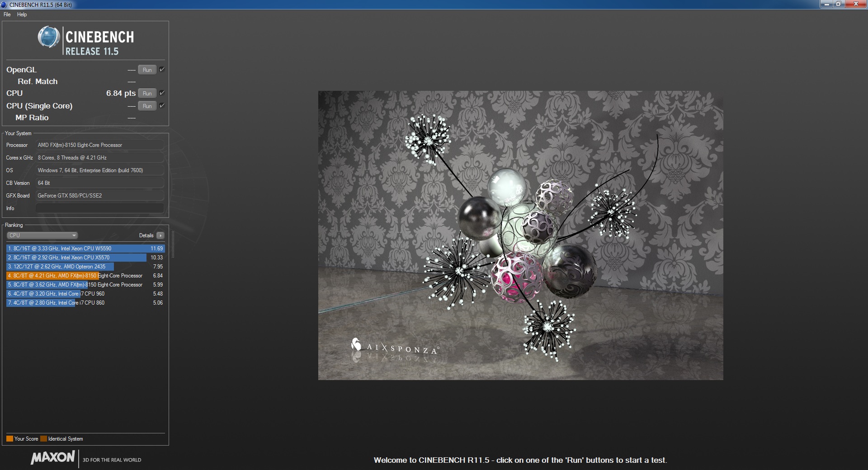Run the CPU benchmark test
The height and width of the screenshot is (470, 868).
[147, 93]
